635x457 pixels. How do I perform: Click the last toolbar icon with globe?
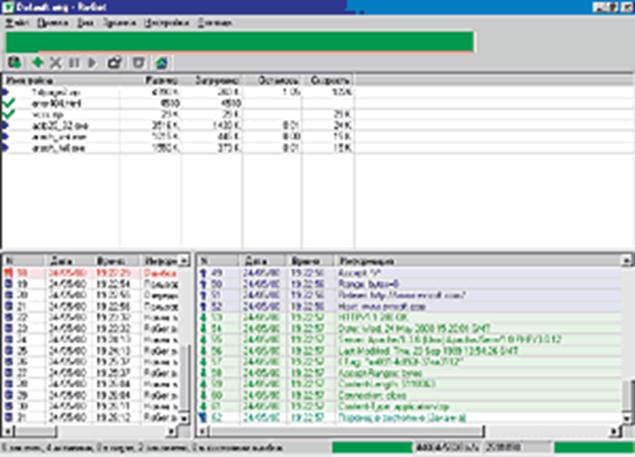pos(161,62)
